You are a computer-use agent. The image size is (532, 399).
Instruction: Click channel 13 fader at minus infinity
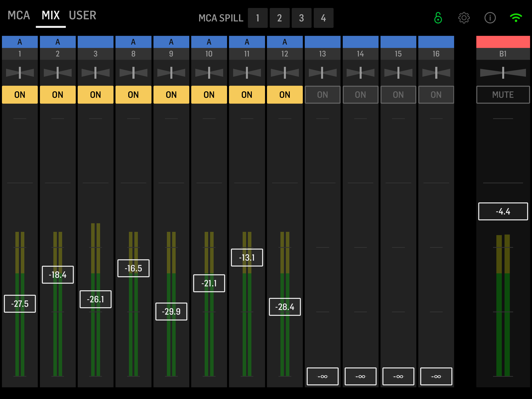[x=322, y=376]
